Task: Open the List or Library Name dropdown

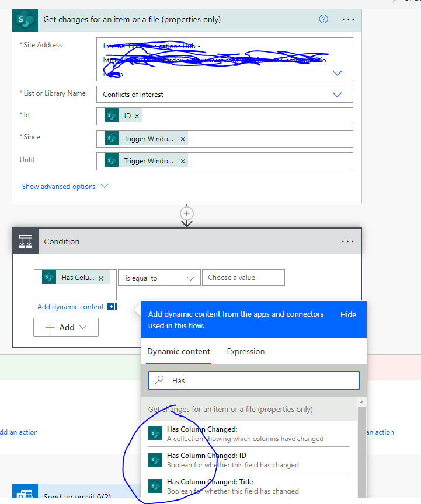Action: 337,94
